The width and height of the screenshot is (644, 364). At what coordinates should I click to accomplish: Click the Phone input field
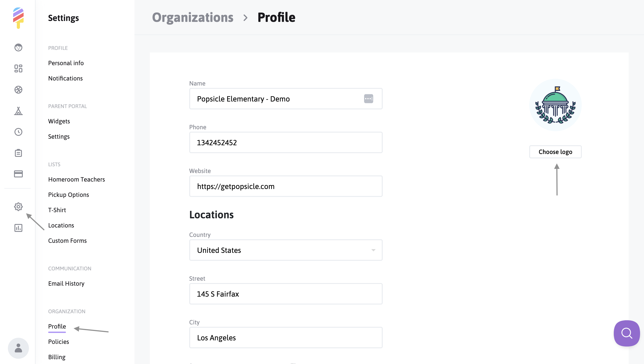click(x=286, y=142)
